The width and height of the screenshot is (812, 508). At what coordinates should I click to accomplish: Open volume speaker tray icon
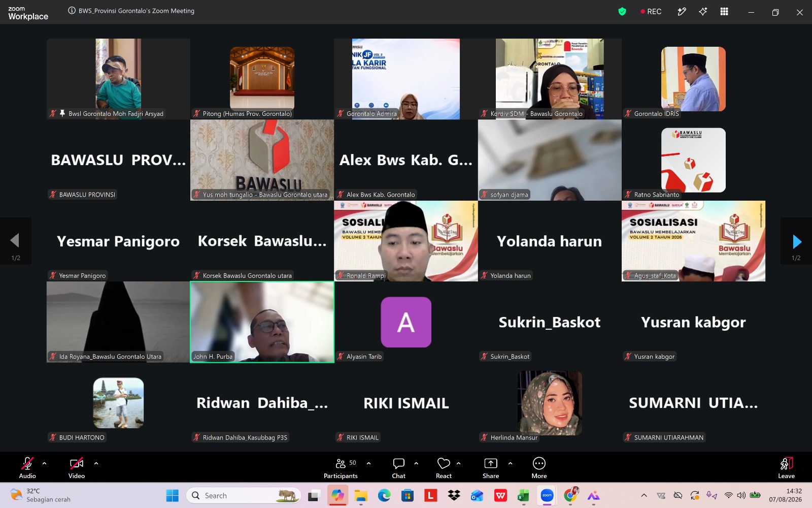click(741, 495)
